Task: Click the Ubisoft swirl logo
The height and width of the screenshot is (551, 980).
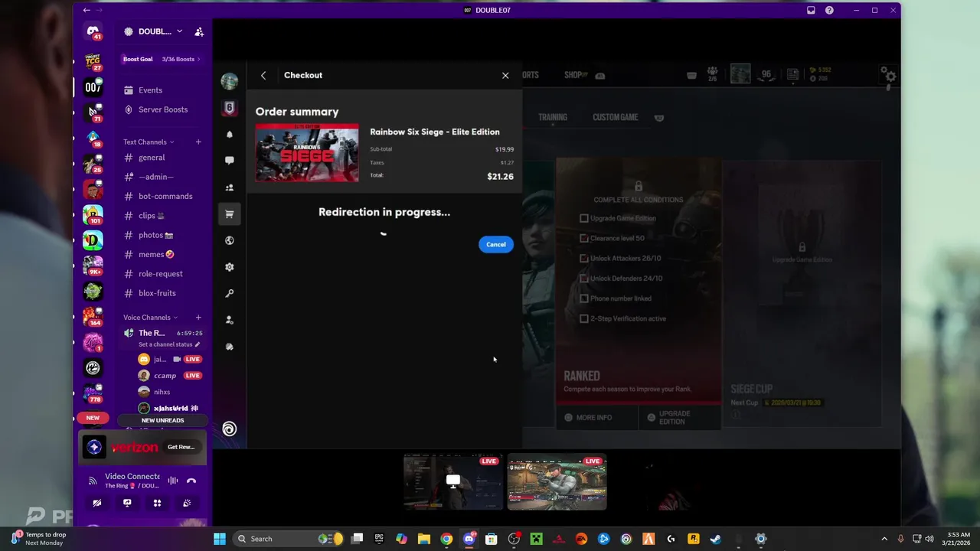Action: [229, 429]
